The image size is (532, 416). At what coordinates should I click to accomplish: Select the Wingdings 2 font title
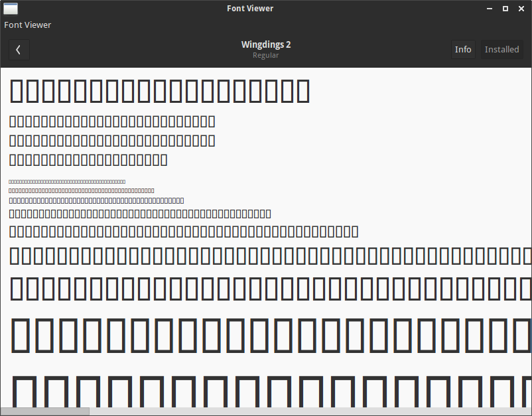tap(266, 45)
